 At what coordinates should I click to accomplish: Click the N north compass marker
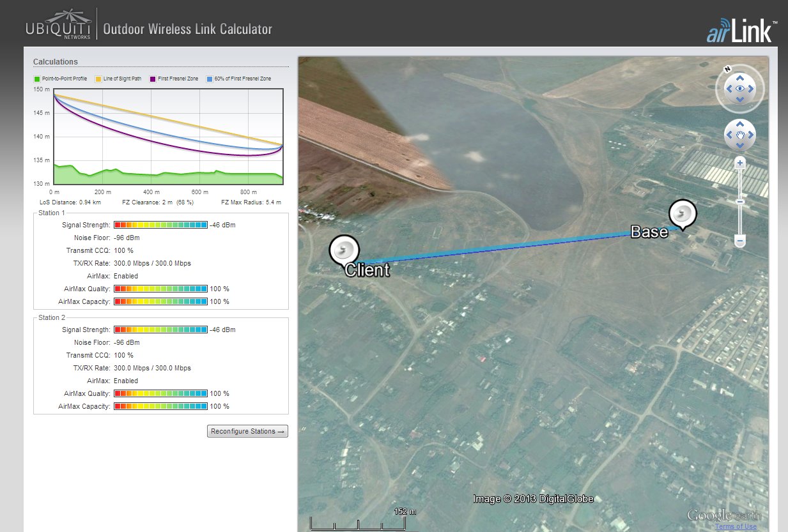tap(727, 69)
